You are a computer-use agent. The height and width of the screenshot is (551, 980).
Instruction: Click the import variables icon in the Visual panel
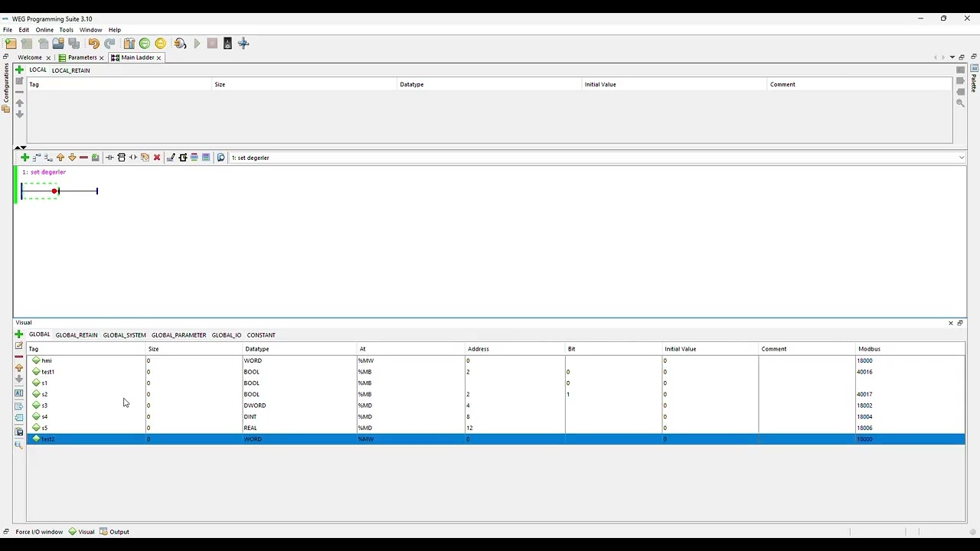19,418
